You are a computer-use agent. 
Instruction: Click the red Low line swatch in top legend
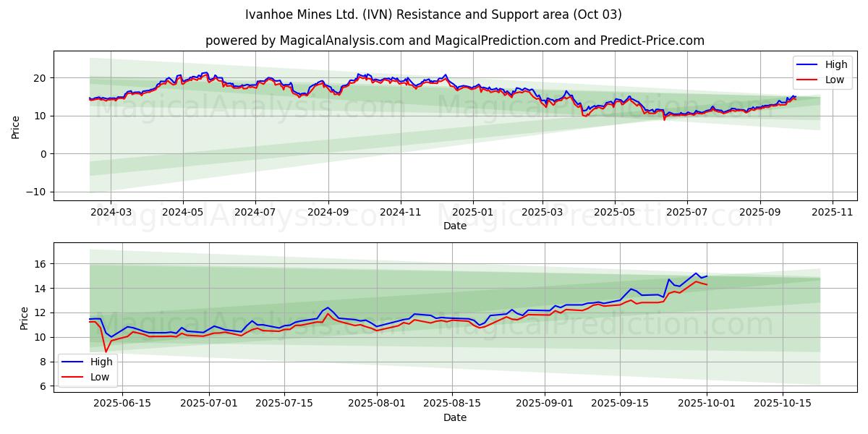tap(808, 80)
